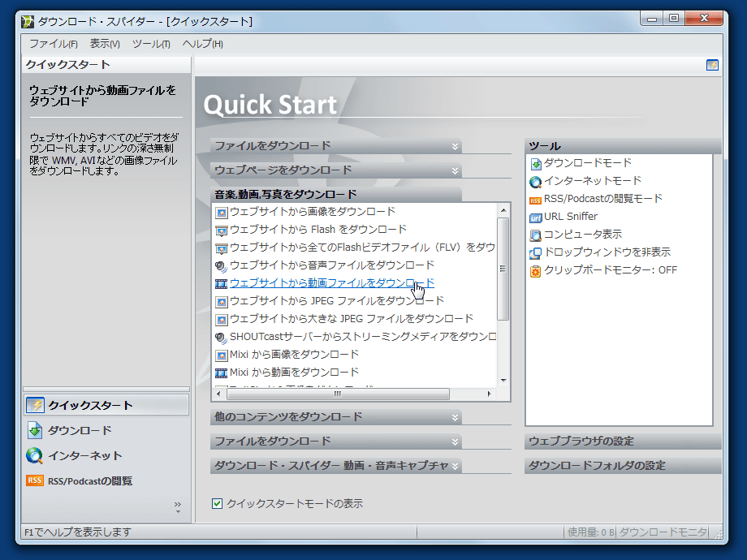Switch to RSS/Podcastの閲覧 in sidebar

(106, 481)
